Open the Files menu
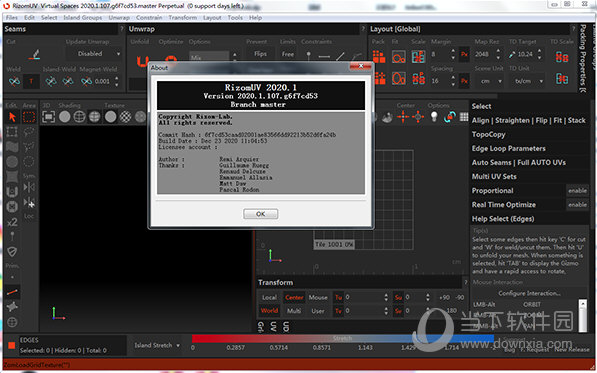Image resolution: width=597 pixels, height=373 pixels. (11, 18)
